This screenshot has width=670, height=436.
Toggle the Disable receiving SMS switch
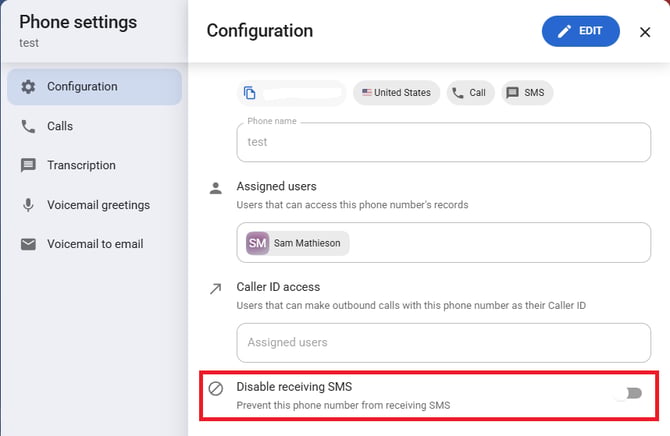(x=629, y=393)
